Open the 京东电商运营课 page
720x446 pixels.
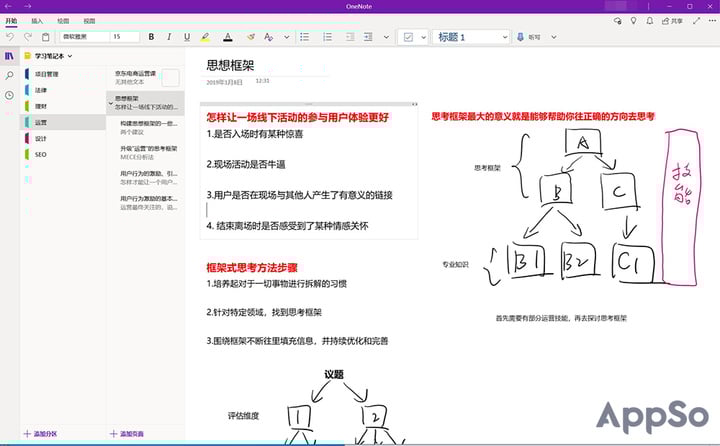click(x=146, y=78)
